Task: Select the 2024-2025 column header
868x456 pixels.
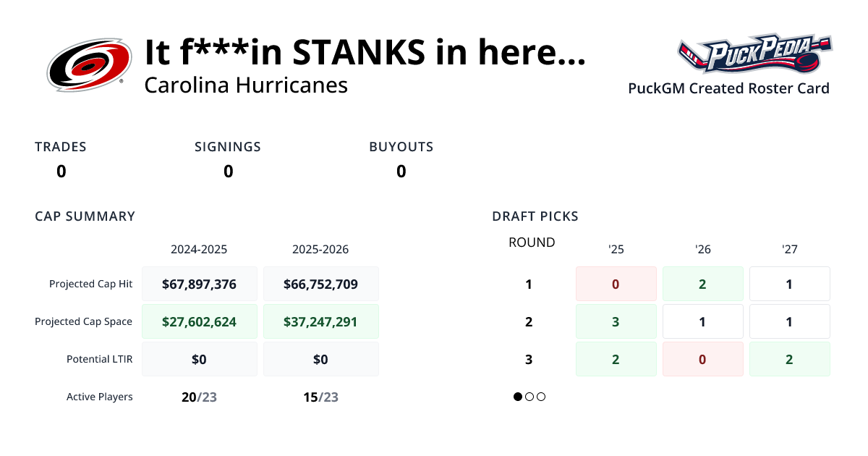Action: (x=199, y=250)
